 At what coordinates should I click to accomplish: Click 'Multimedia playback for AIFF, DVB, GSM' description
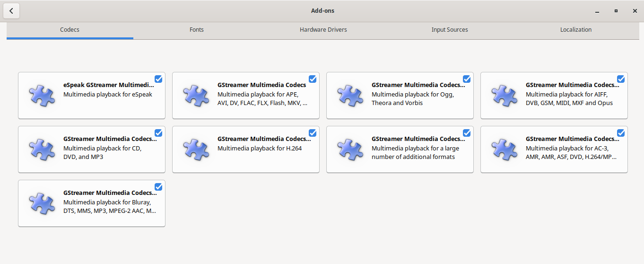[x=569, y=98]
